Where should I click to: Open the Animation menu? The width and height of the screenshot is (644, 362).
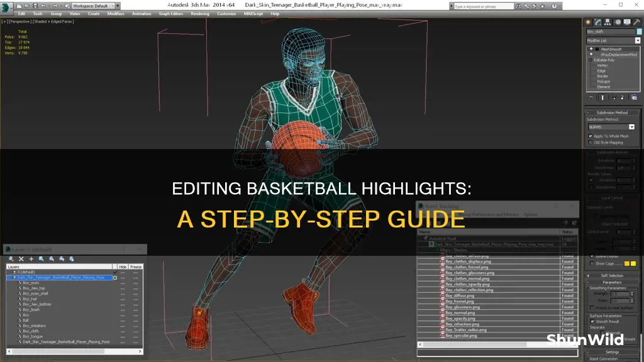click(x=142, y=14)
